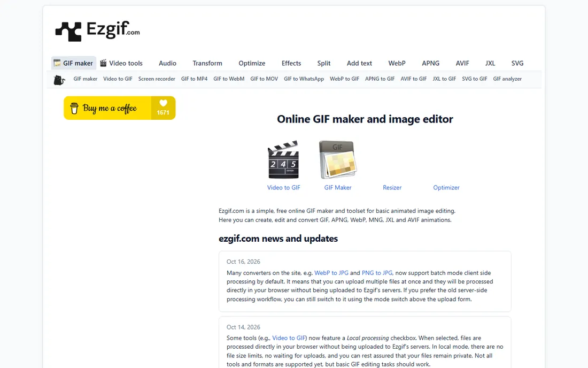Select GIF analyzer in the submenu
This screenshot has width=588, height=368.
click(507, 79)
